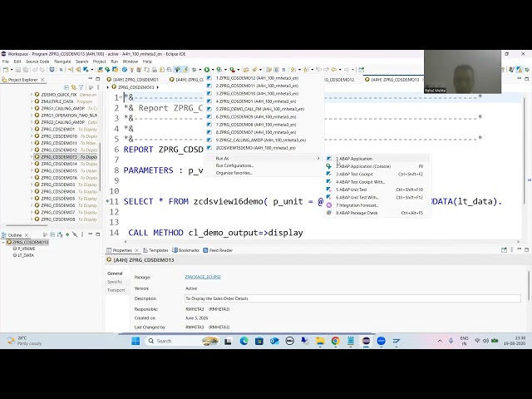532x399 pixels.
Task: Click the Link with Editor icon in Project Explorer
Action: pos(74,87)
